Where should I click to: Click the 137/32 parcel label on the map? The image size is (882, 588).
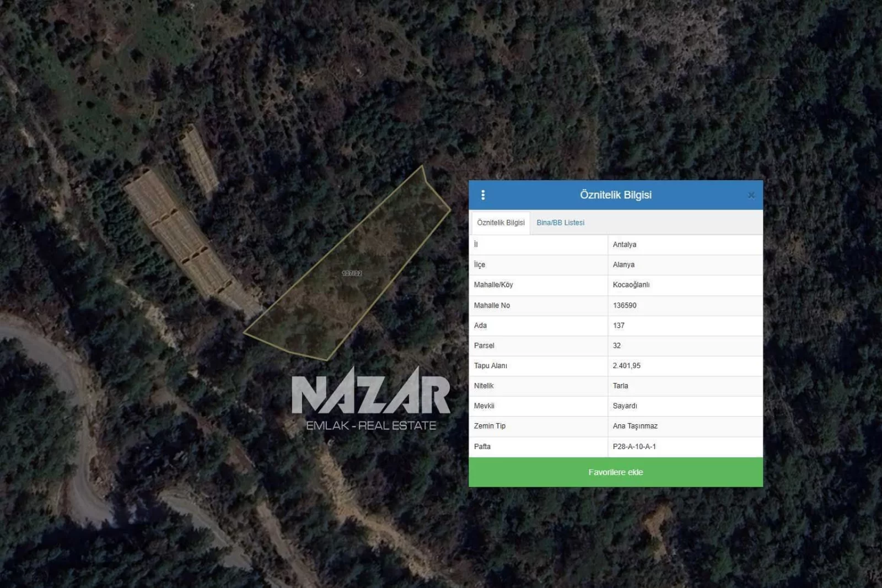tap(352, 273)
